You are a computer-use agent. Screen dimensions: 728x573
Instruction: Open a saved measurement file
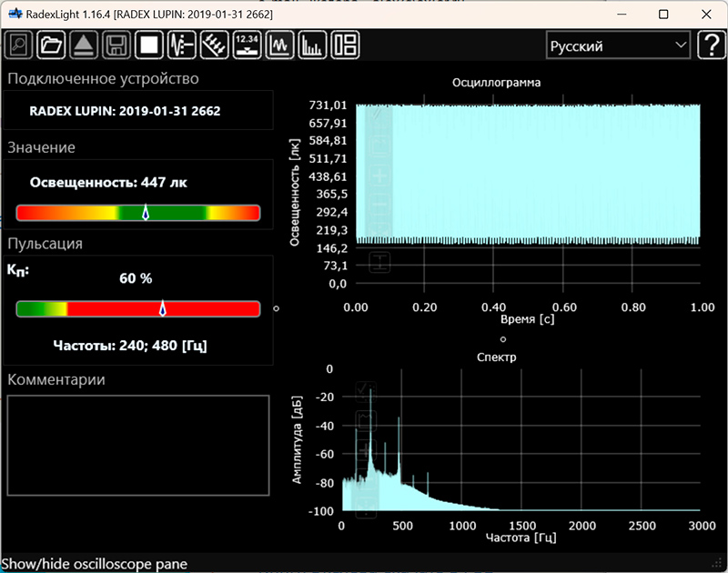coord(51,45)
